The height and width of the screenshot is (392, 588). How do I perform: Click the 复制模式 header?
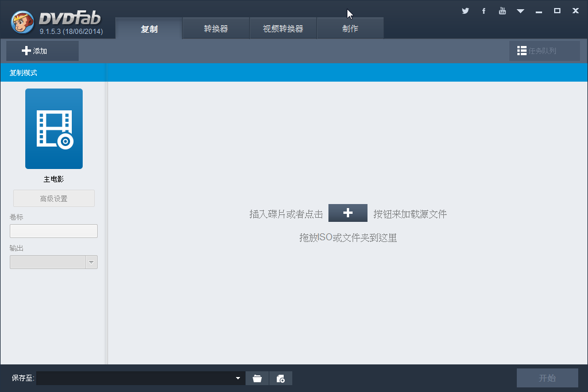pos(23,73)
